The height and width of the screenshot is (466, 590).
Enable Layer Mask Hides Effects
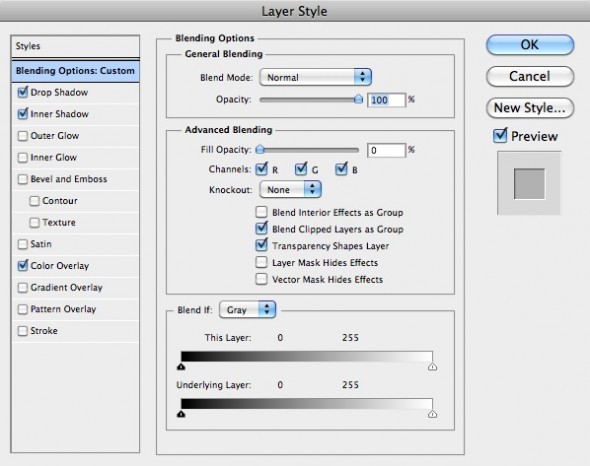pos(261,262)
